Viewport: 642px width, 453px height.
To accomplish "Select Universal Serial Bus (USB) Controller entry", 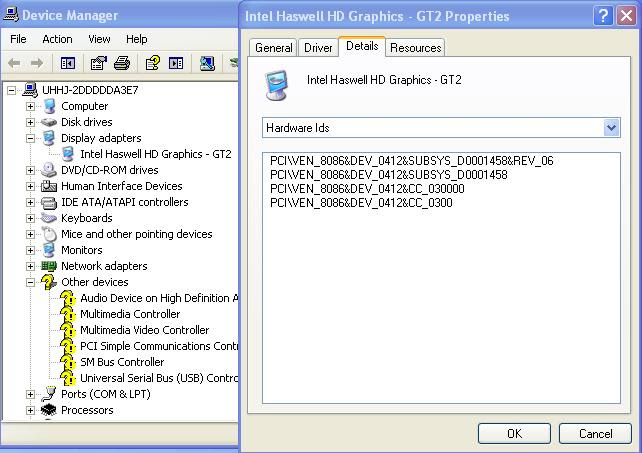I will pos(159,378).
